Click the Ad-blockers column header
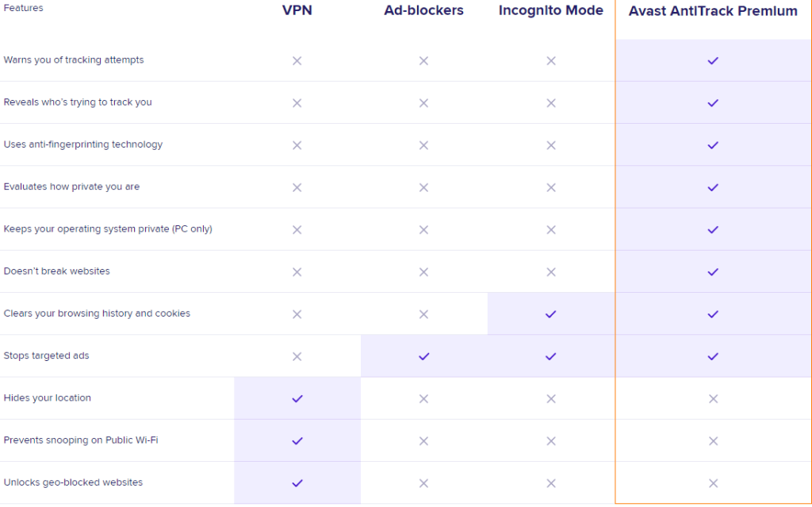 pos(423,10)
